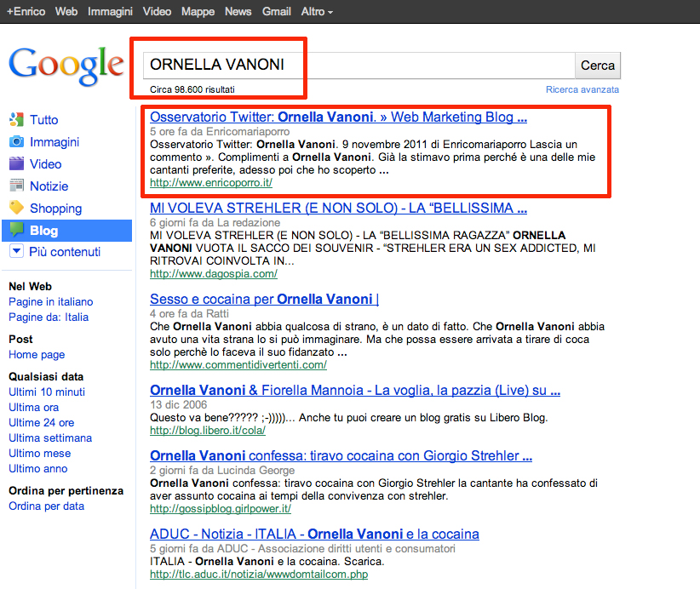This screenshot has width=700, height=589.
Task: Click the Notizie newspaper icon
Action: click(x=16, y=186)
